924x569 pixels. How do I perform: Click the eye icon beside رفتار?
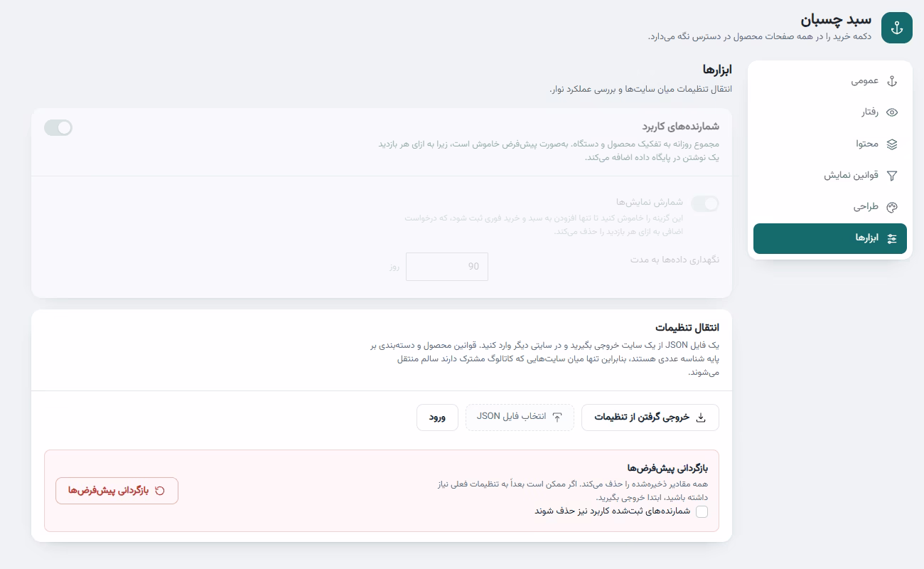(x=893, y=112)
